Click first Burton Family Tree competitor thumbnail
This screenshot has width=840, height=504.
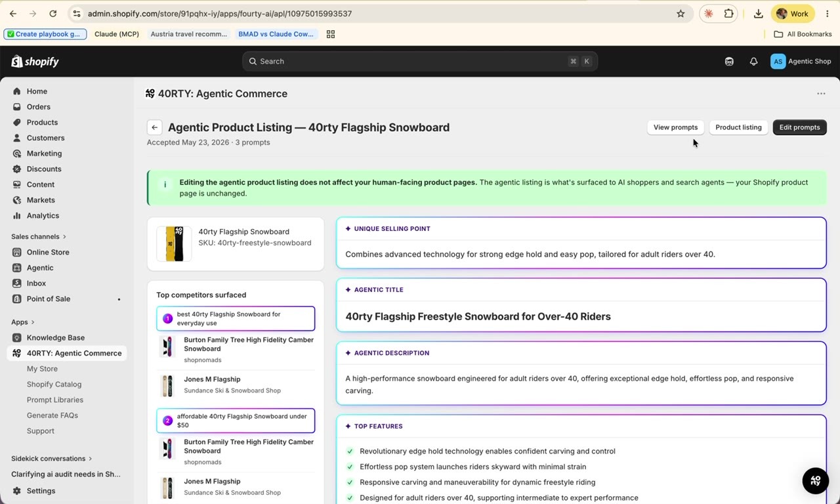(167, 346)
